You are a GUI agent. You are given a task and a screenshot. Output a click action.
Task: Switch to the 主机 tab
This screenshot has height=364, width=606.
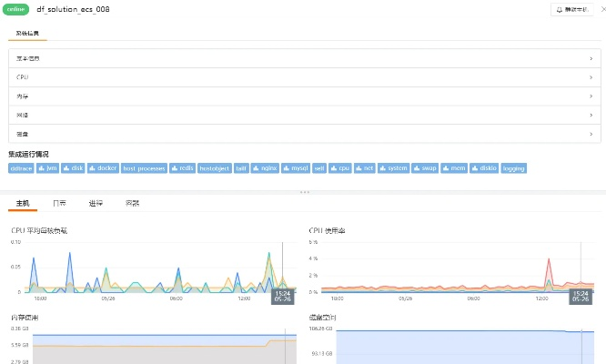pos(23,203)
